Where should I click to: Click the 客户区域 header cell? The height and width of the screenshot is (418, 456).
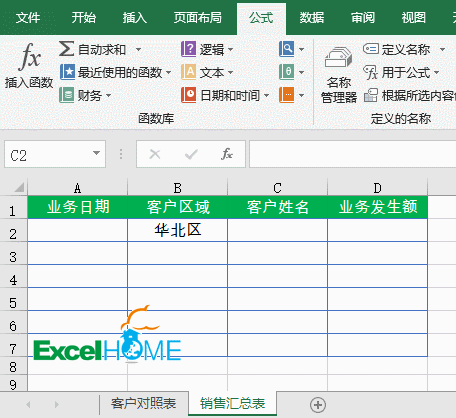tap(178, 207)
